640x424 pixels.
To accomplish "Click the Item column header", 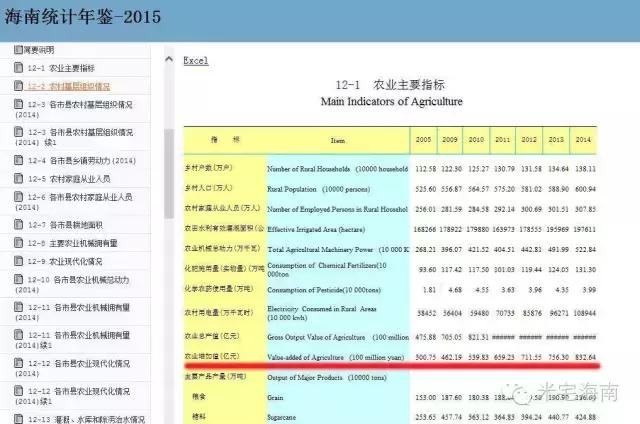I will coord(338,140).
